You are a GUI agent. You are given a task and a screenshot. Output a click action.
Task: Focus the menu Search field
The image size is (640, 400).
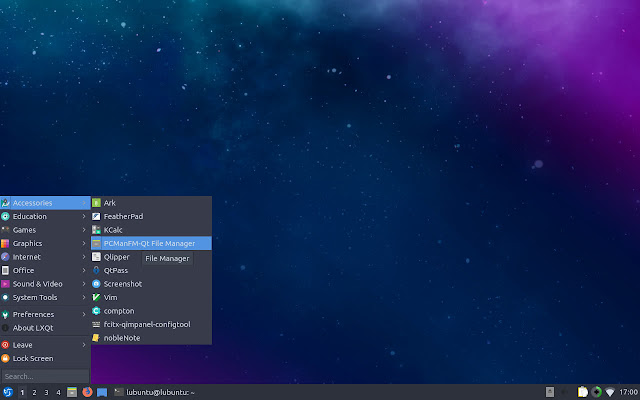(45, 376)
